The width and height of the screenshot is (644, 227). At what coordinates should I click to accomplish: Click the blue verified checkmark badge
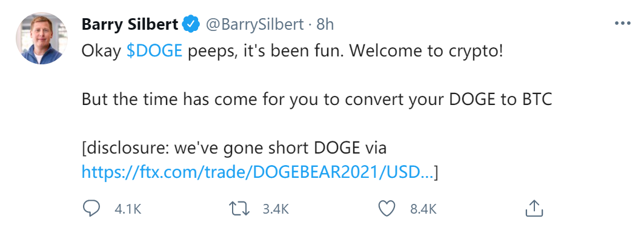tap(191, 25)
